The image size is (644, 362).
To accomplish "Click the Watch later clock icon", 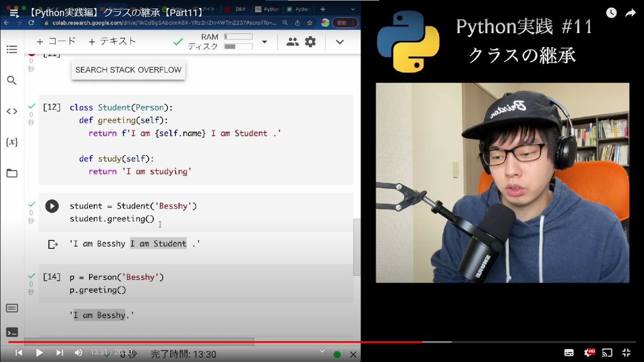I will point(611,13).
